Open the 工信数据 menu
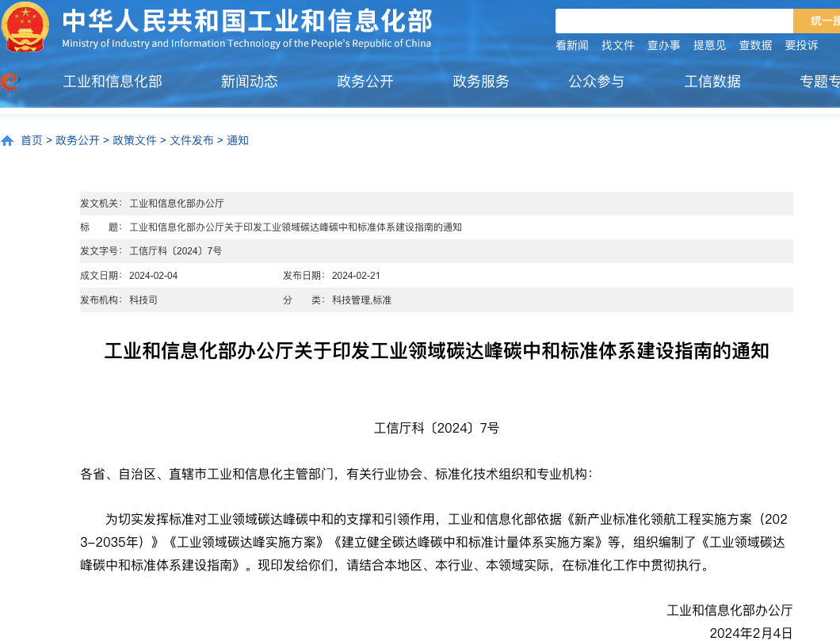Screen dimensions: 840x641 (x=712, y=81)
